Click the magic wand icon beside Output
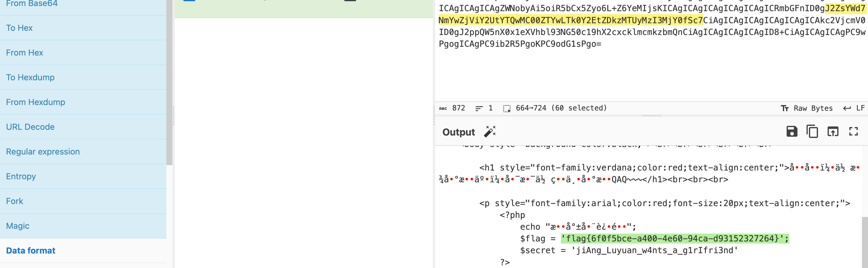This screenshot has width=868, height=268. pyautogui.click(x=490, y=132)
